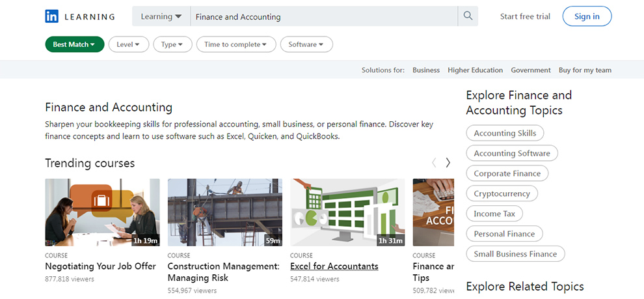Open the Learning category dropdown in search bar
The height and width of the screenshot is (299, 644).
[161, 16]
